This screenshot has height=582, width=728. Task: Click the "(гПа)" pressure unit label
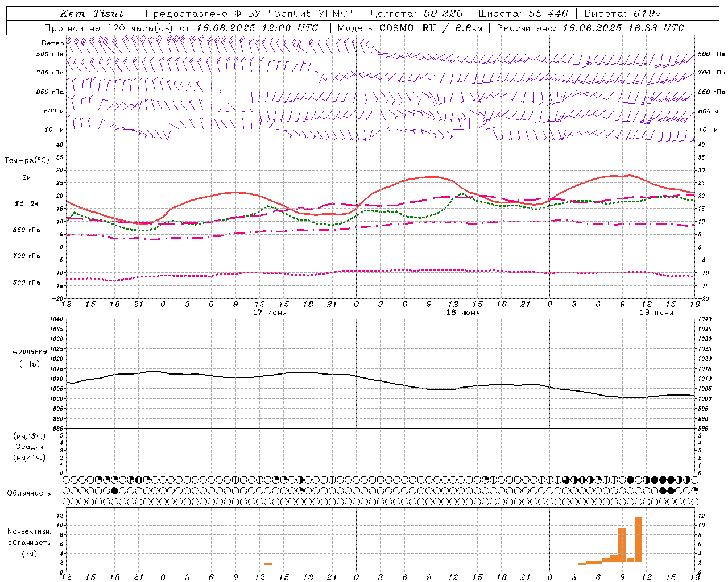point(30,364)
